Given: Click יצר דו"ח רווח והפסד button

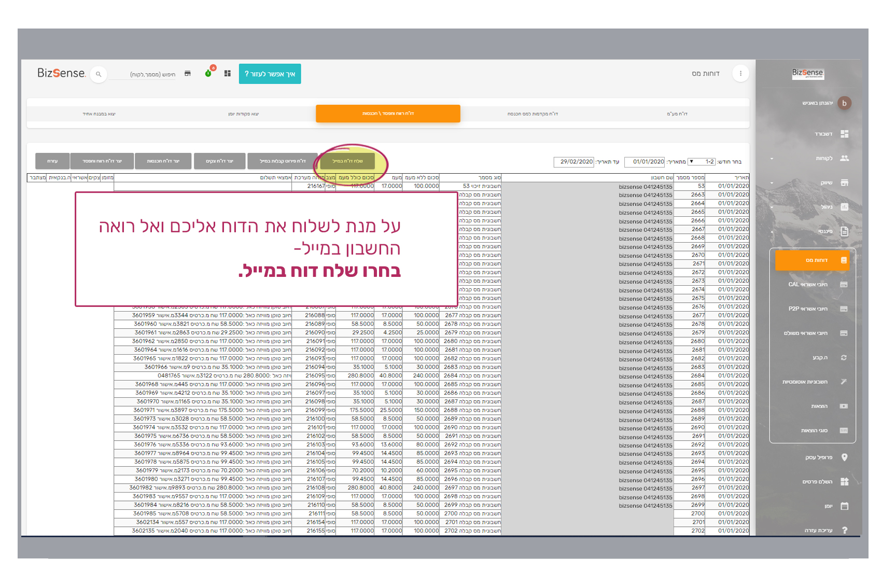Looking at the screenshot, I should pyautogui.click(x=102, y=161).
